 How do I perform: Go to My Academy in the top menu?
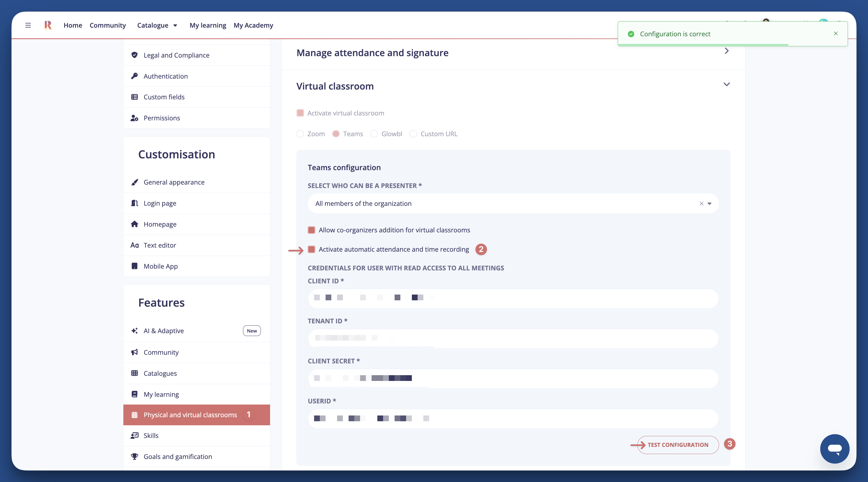[x=253, y=25]
